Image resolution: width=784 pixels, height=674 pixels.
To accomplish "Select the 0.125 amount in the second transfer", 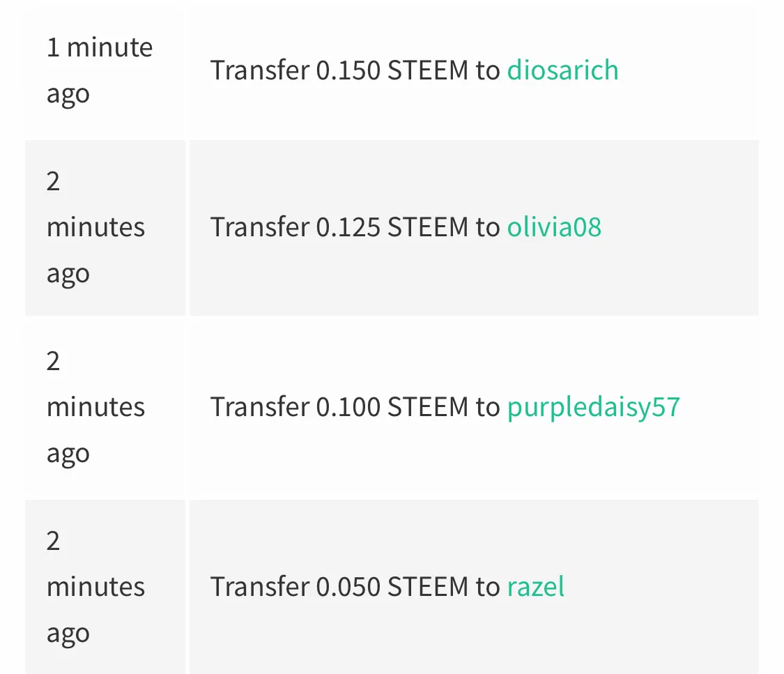I will (x=348, y=227).
